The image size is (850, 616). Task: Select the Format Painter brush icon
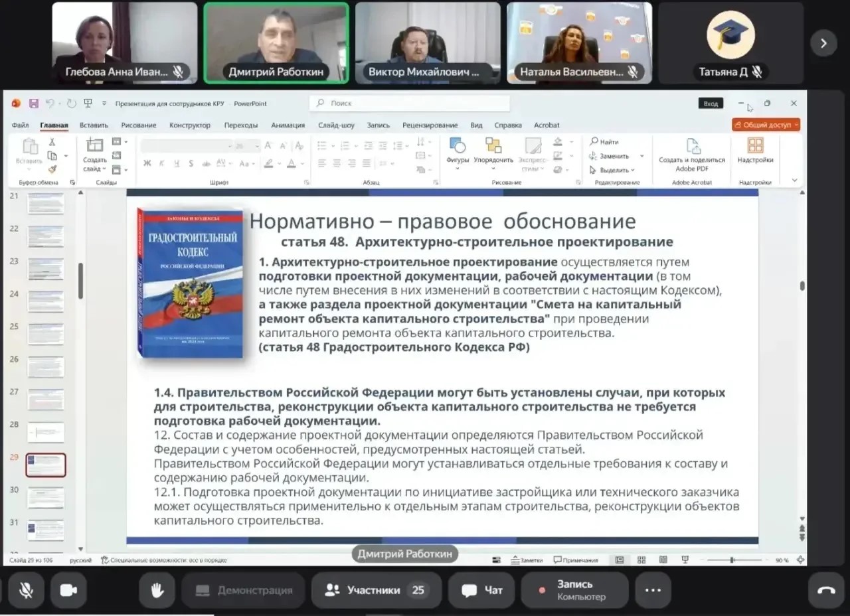point(52,169)
